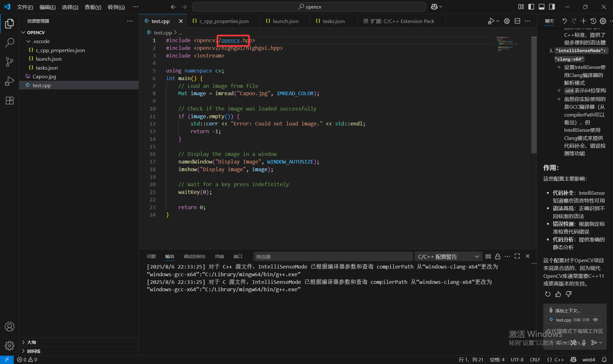Open the Search view in sidebar
Viewport: 613px width, 364px height.
(10, 42)
